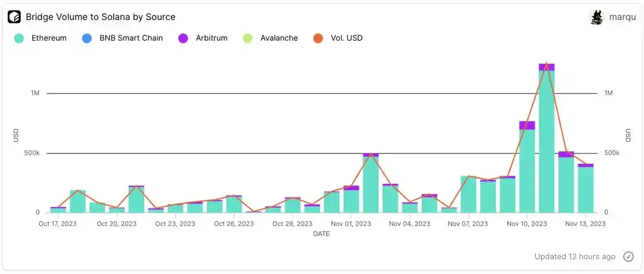Click the left 1M y-axis label
This screenshot has width=644, height=274.
pos(35,93)
